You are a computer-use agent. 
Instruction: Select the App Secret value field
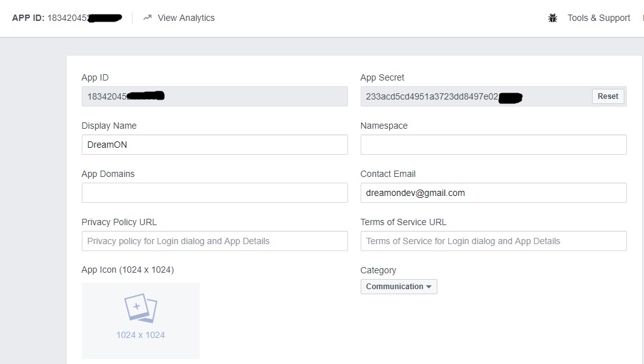(x=475, y=96)
